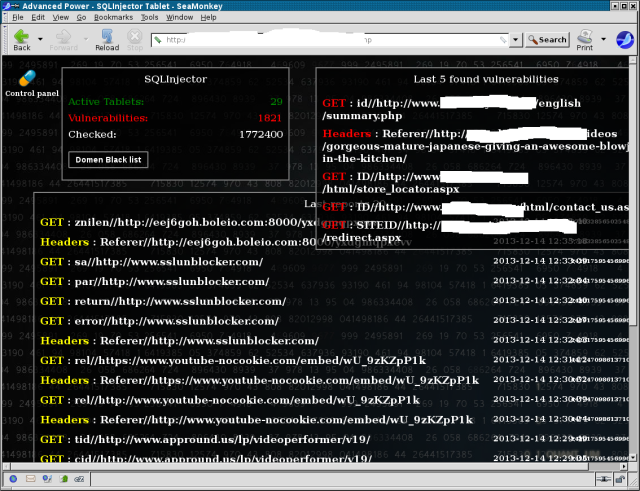640x491 pixels.
Task: Click the Checked value 1772400
Action: (x=261, y=134)
